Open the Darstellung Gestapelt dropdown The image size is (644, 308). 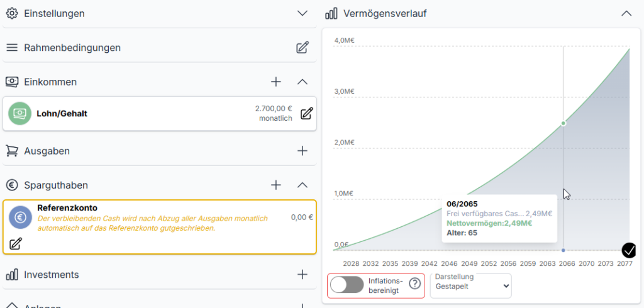pos(470,285)
